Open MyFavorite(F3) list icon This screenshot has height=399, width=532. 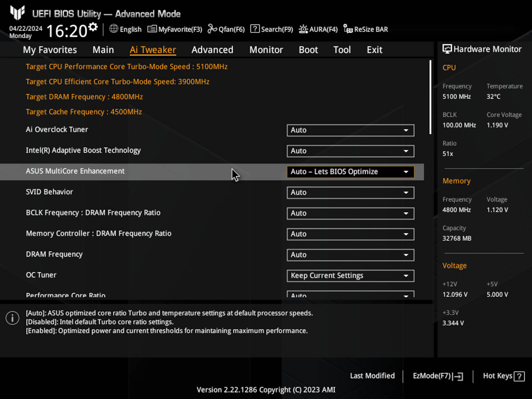152,29
